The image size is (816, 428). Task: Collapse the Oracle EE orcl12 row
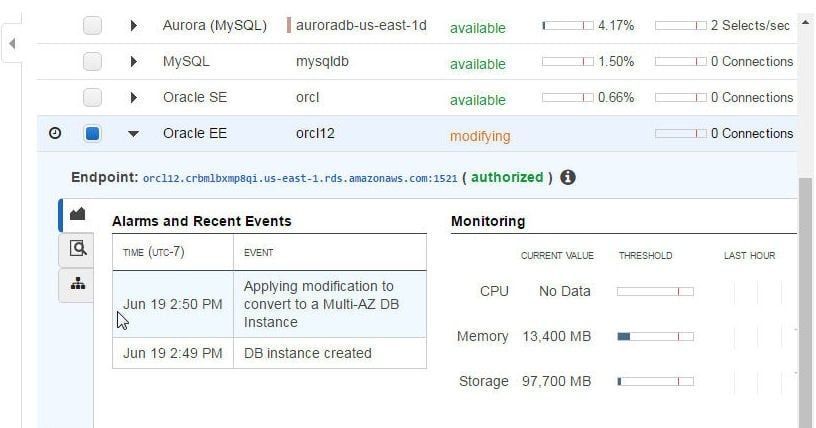coord(133,134)
